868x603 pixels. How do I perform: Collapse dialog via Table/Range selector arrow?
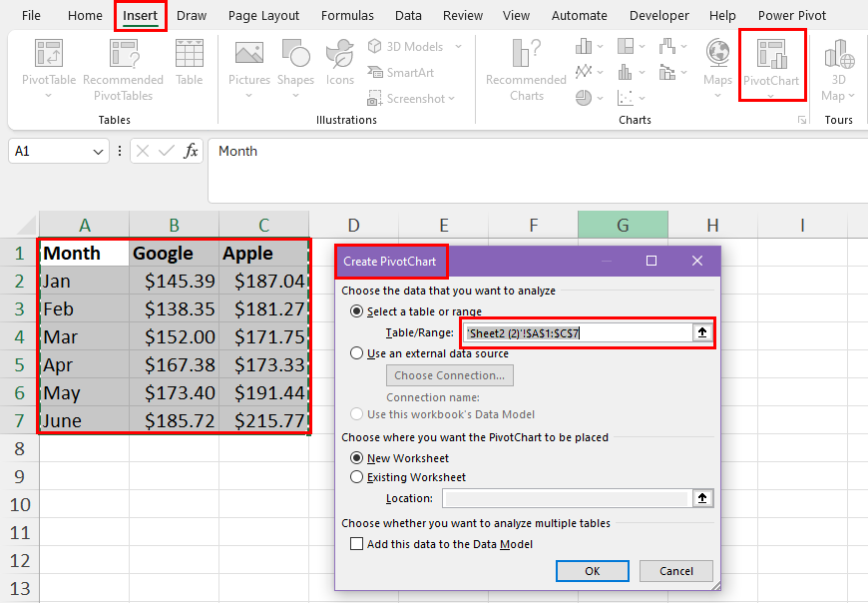click(x=702, y=332)
